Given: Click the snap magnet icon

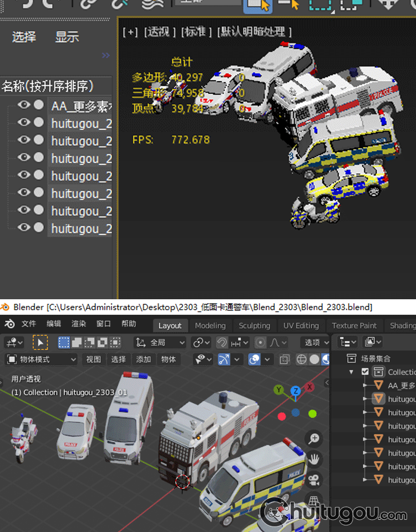Looking at the screenshot, I should 222,342.
